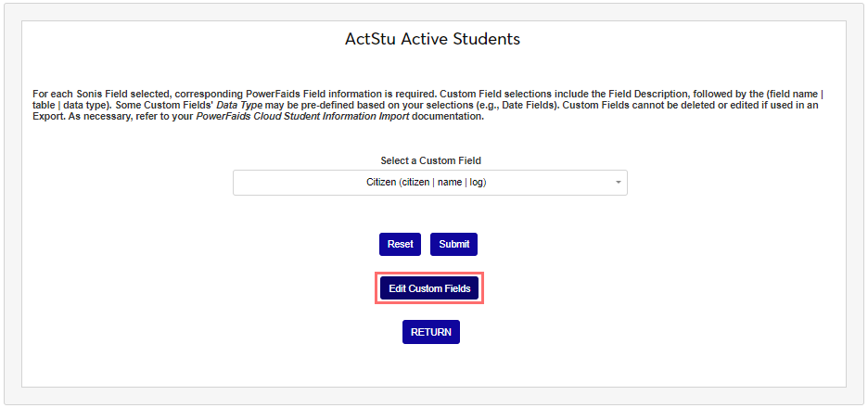Open Edit Custom Fields
This screenshot has width=868, height=408.
429,288
